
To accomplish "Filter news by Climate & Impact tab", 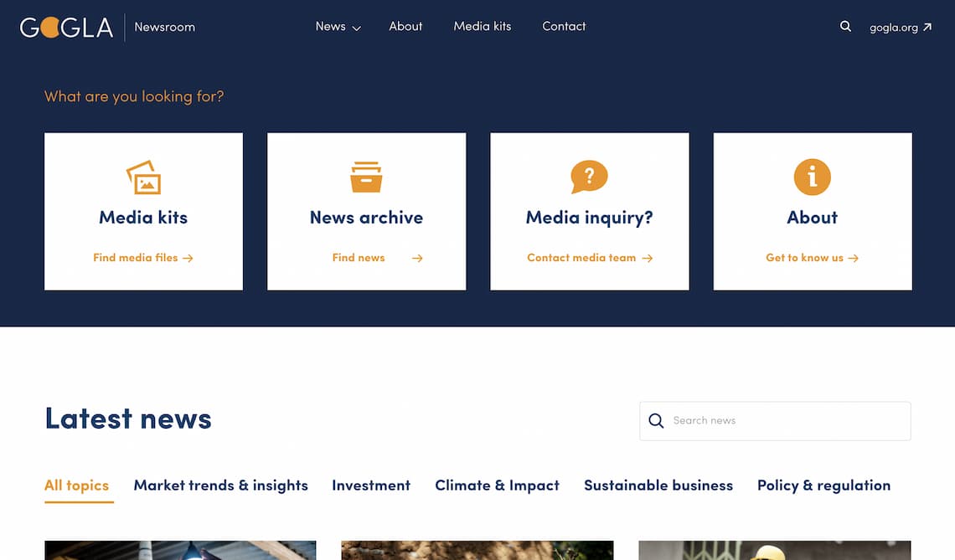I will (497, 486).
